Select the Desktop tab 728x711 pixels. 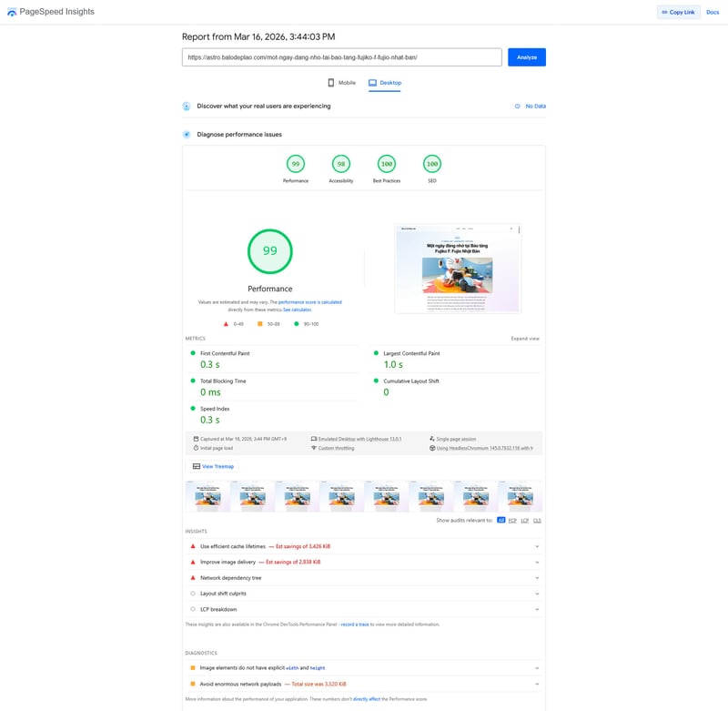click(x=385, y=83)
